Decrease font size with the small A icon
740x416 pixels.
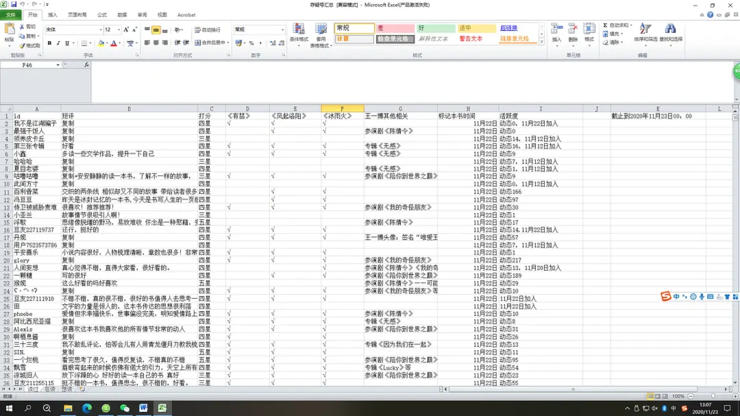tap(135, 30)
